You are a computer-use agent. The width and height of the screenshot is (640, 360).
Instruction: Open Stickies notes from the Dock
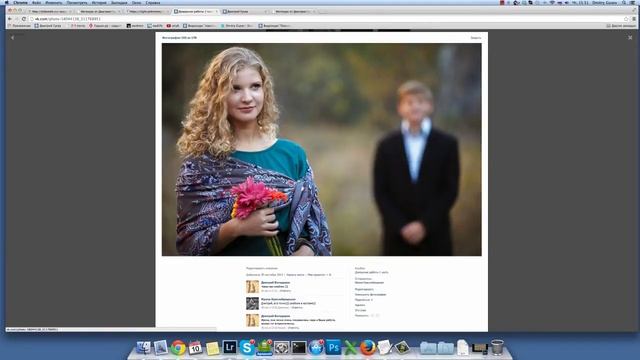click(x=213, y=348)
